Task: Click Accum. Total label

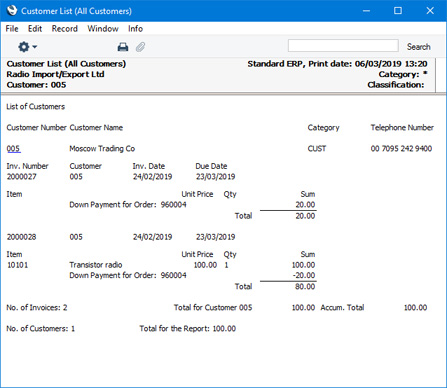Action: pyautogui.click(x=342, y=308)
